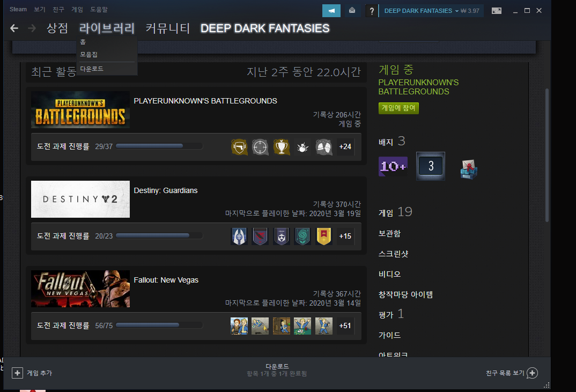Click the Fallout 56/75 achievement progress bar
This screenshot has height=392, width=576.
pyautogui.click(x=159, y=325)
